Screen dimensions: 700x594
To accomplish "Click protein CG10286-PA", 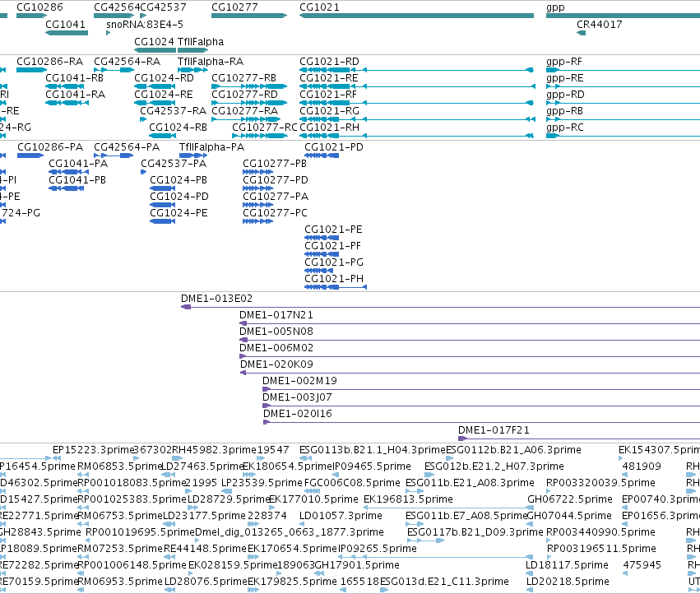I will pos(50,147).
